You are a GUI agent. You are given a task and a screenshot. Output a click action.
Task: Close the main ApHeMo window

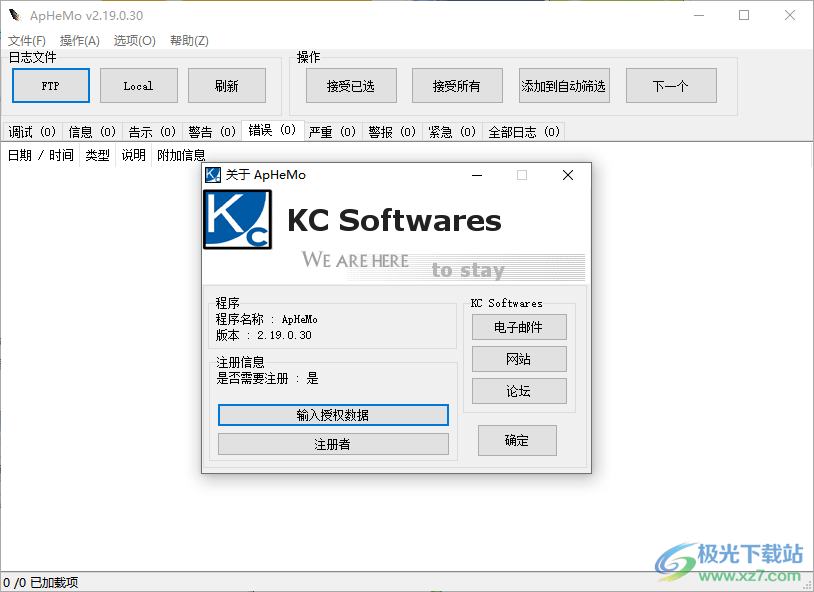[x=790, y=15]
